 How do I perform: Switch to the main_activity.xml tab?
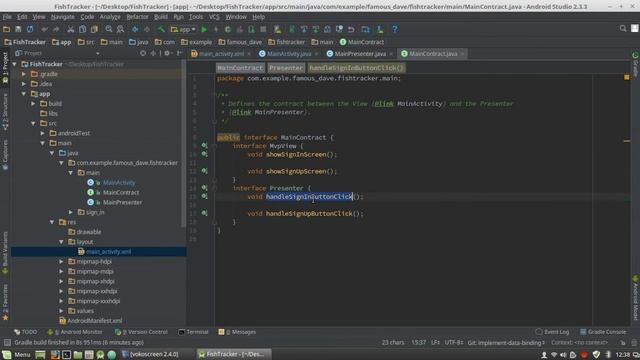221,53
